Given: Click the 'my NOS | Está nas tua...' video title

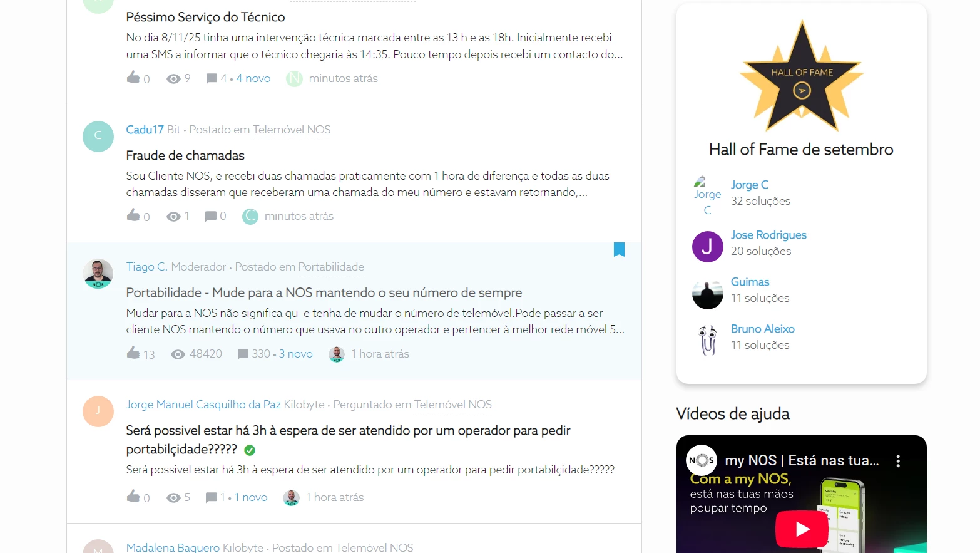Looking at the screenshot, I should (x=802, y=460).
